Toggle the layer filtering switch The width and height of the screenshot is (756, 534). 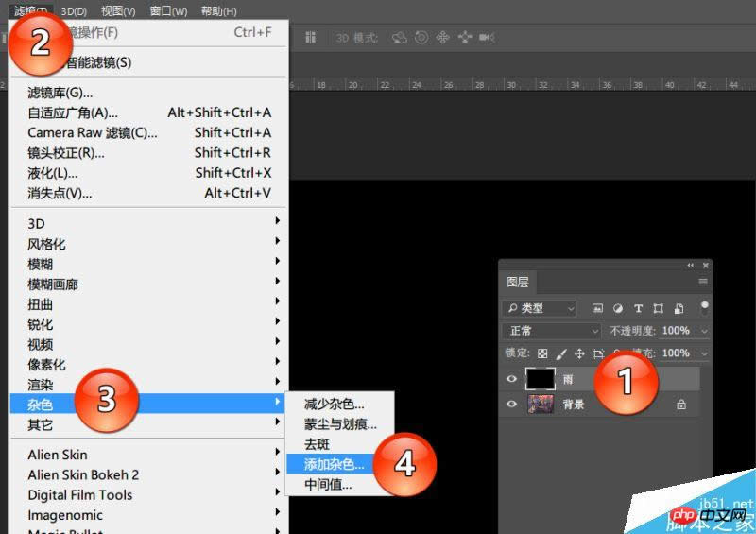tap(704, 307)
